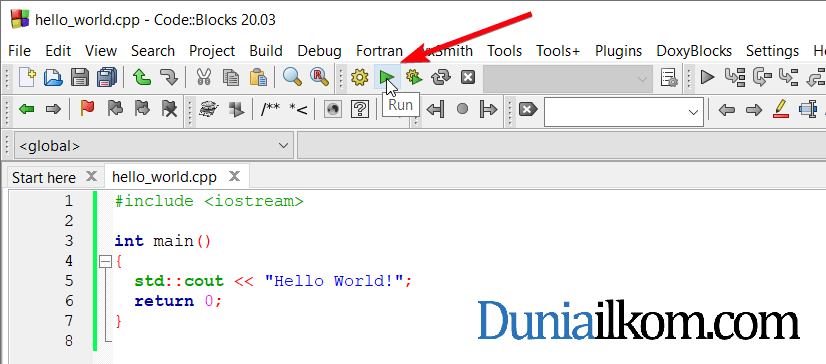Clear incremental search with the X tag icon
This screenshot has height=364, width=826.
point(528,110)
